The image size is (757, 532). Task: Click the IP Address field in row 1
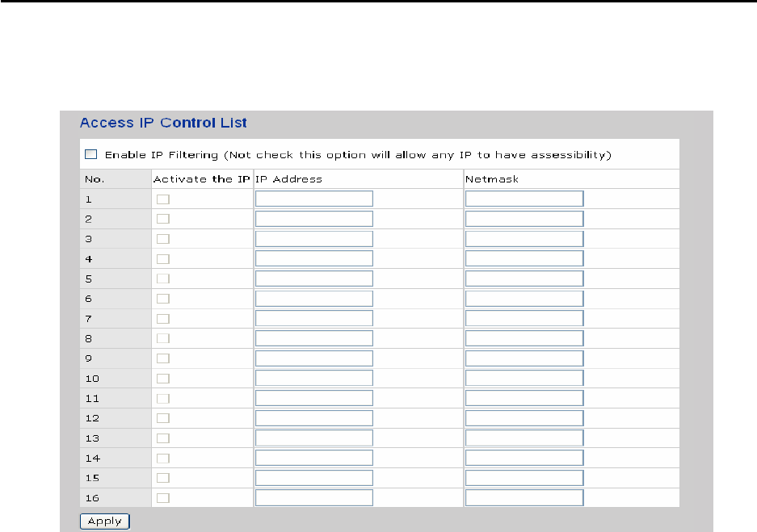[313, 199]
